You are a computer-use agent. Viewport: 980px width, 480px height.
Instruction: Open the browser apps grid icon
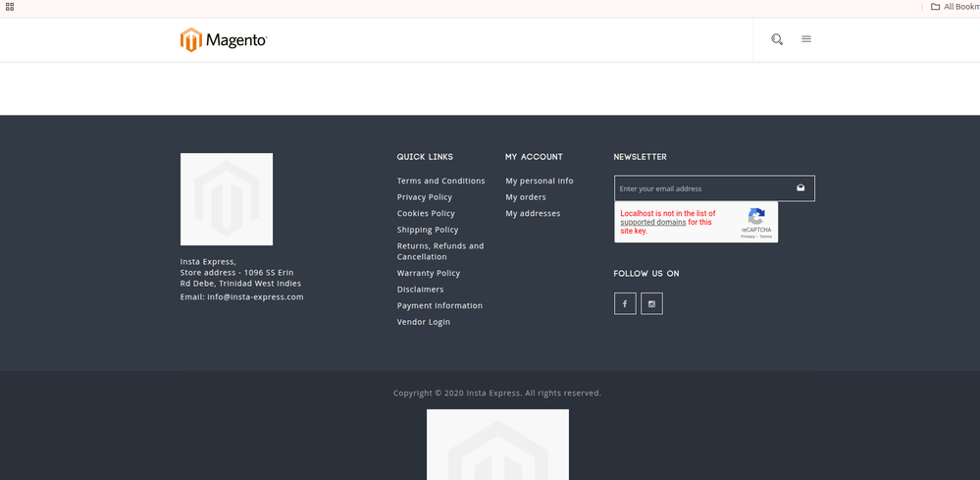pos(10,7)
